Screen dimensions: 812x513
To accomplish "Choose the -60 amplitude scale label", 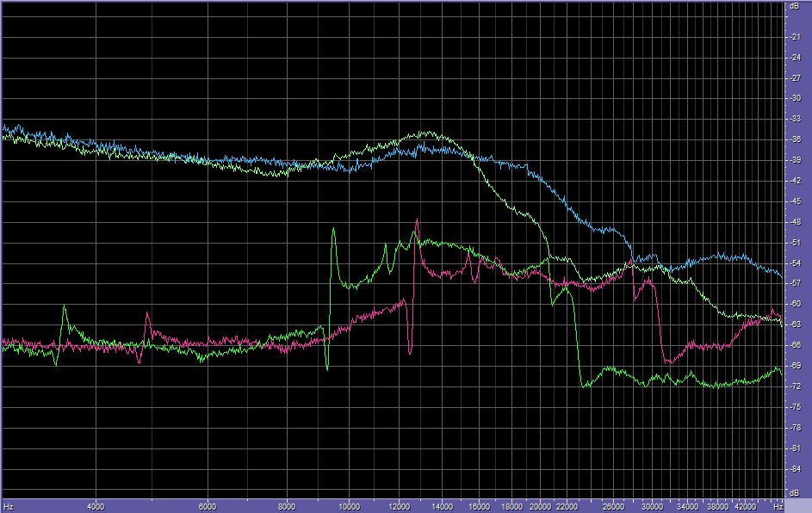I will [x=796, y=305].
